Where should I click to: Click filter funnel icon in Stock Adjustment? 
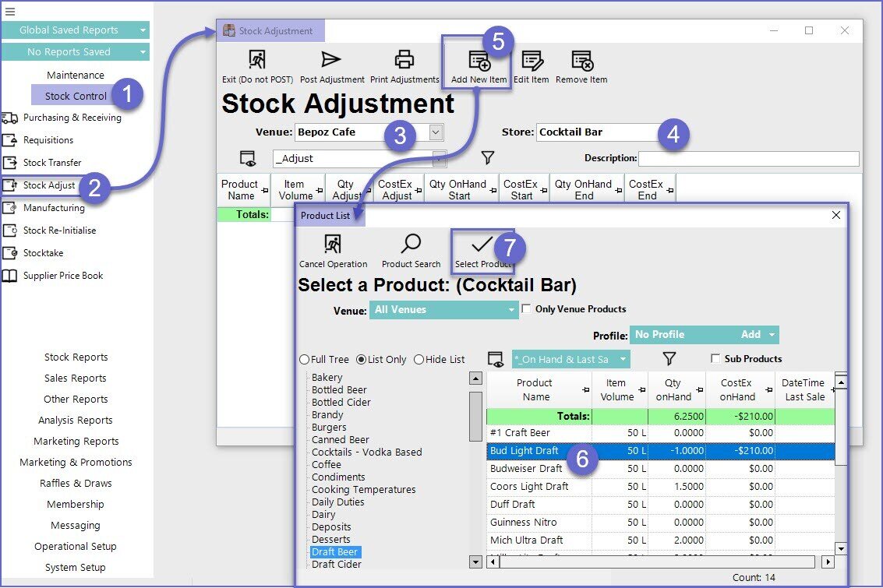click(488, 158)
